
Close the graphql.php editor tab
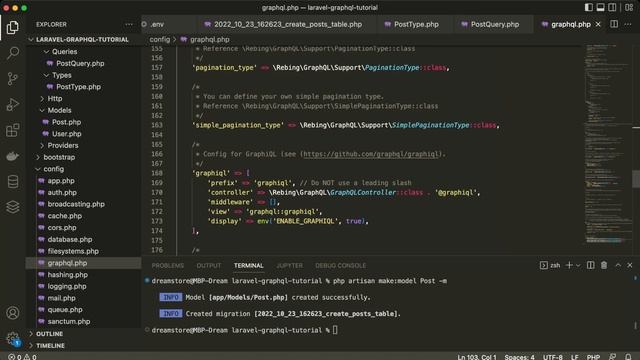pos(598,24)
